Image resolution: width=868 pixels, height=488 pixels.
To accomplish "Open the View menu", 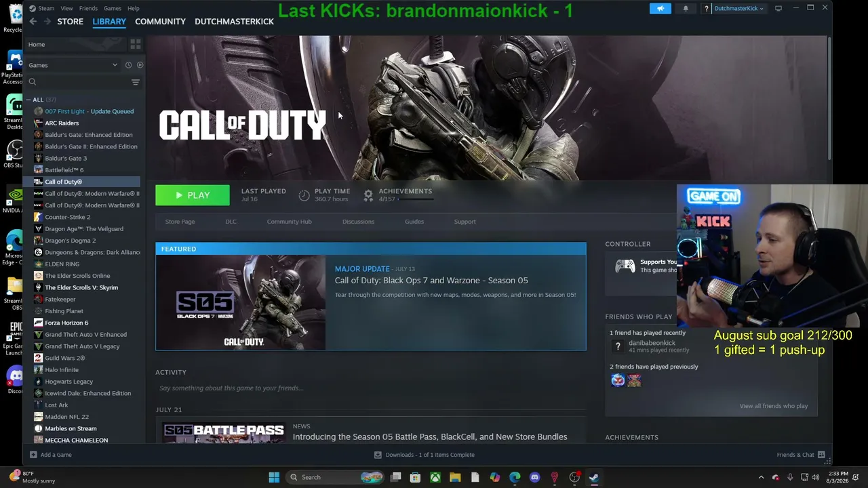I will [x=66, y=8].
